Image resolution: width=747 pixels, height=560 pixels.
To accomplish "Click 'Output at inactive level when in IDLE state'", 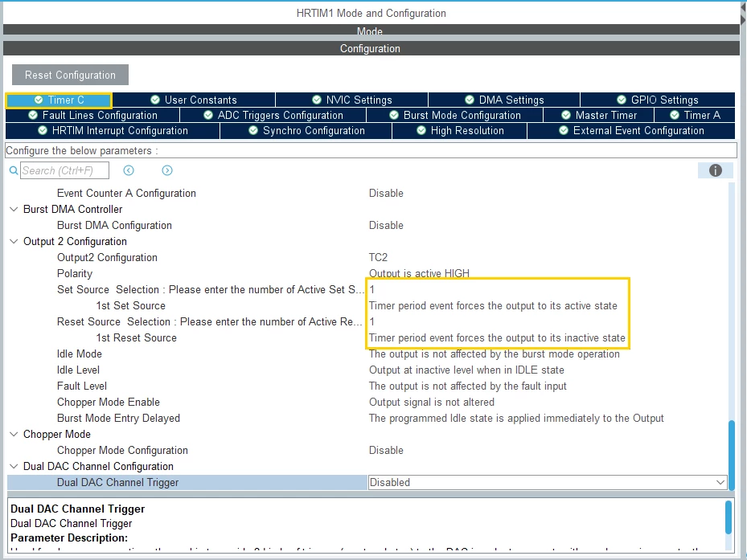I will coord(466,370).
